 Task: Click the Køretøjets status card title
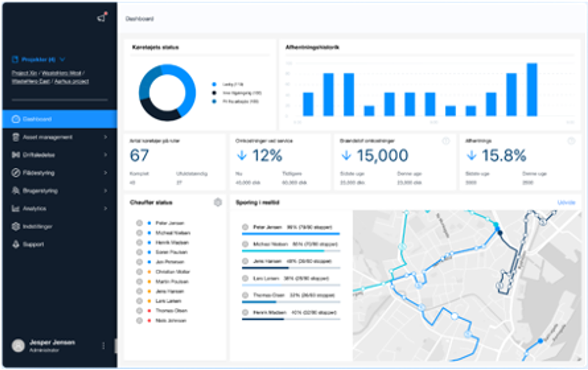tap(156, 47)
